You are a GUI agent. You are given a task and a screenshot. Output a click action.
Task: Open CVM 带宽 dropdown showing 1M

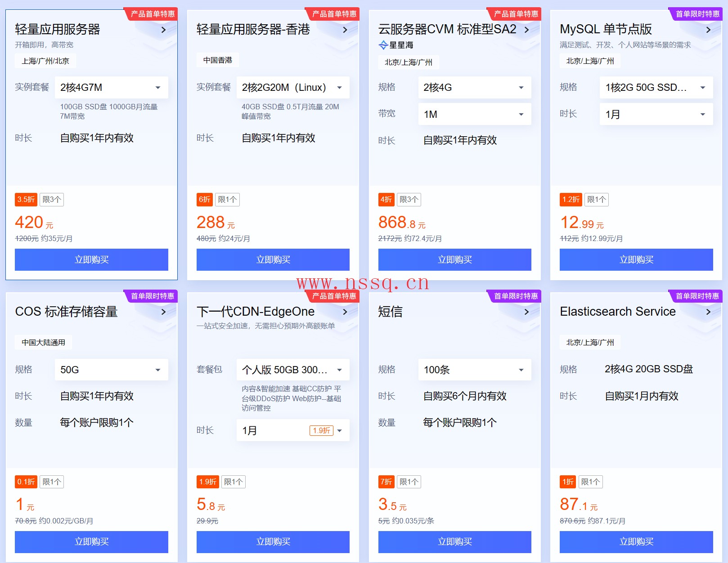(x=475, y=114)
